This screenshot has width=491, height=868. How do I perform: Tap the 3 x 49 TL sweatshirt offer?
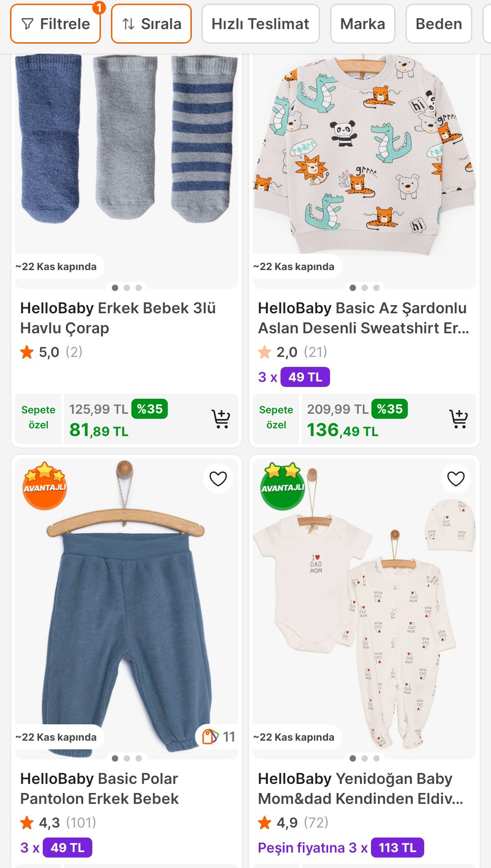294,377
